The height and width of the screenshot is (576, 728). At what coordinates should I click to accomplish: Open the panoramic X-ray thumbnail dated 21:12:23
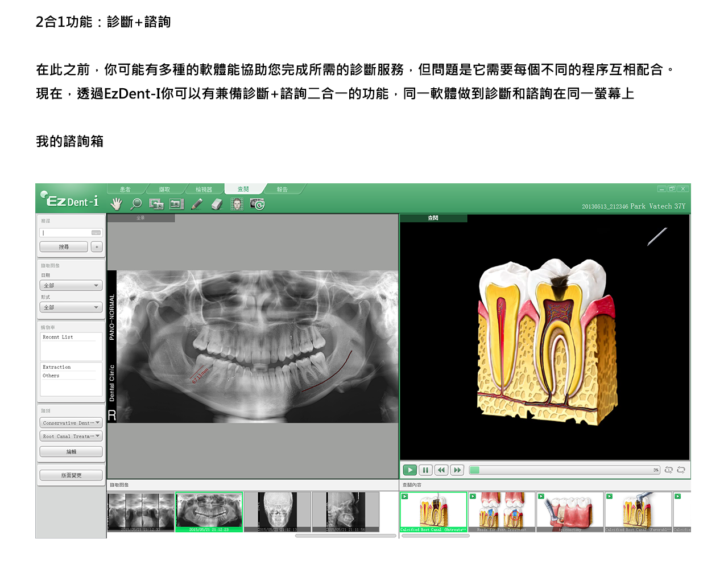tap(209, 512)
